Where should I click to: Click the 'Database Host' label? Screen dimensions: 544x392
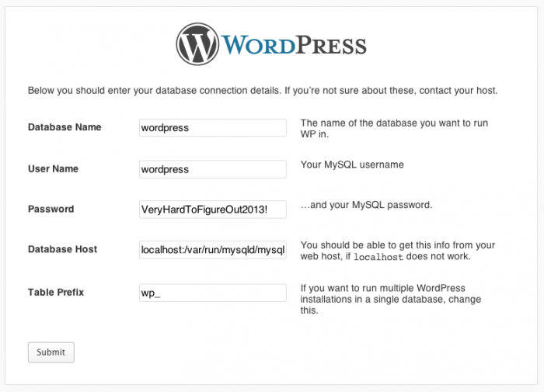[x=62, y=249]
